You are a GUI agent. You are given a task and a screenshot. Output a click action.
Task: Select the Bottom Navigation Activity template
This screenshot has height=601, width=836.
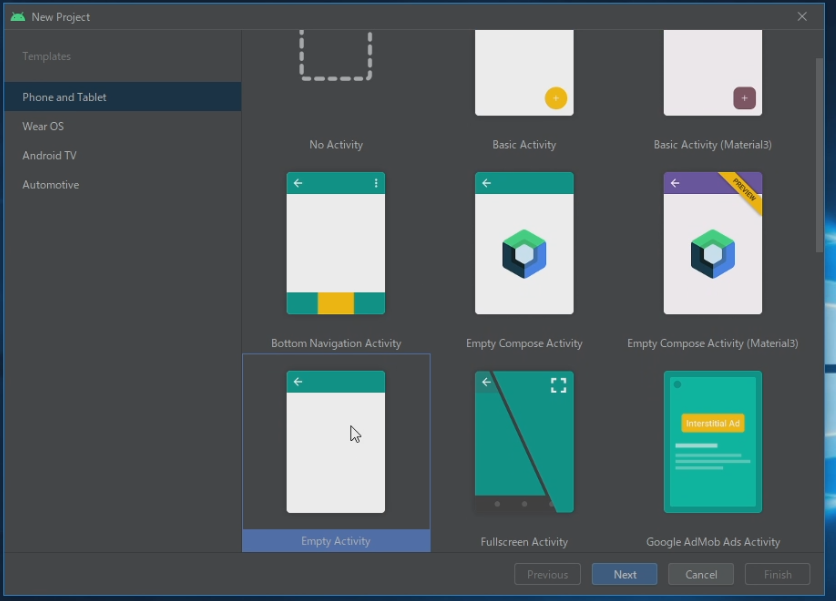click(x=336, y=245)
